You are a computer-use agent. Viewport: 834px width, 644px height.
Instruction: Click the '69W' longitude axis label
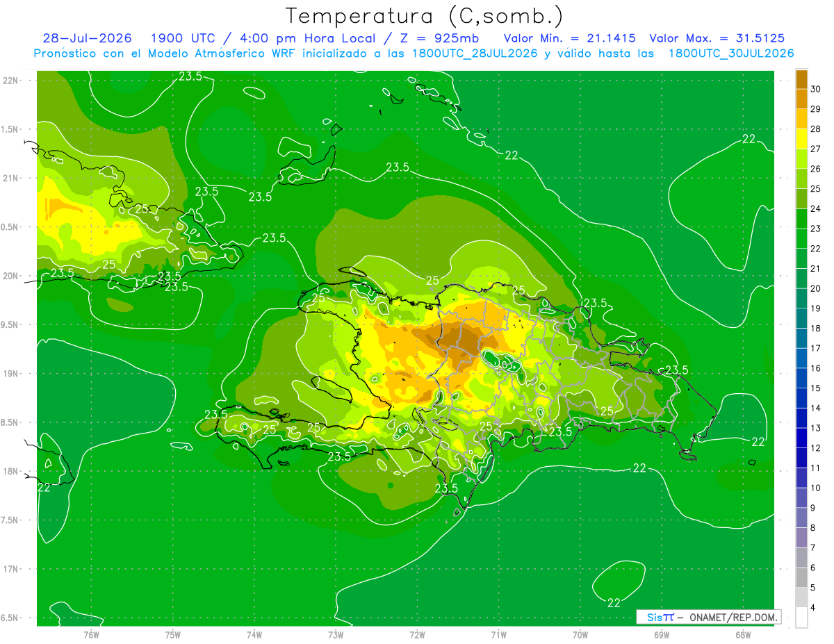point(662,635)
